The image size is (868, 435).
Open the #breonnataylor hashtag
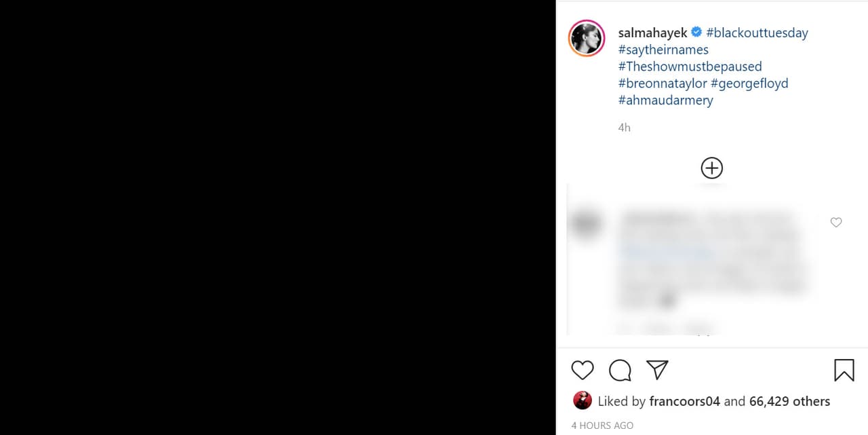pyautogui.click(x=663, y=83)
